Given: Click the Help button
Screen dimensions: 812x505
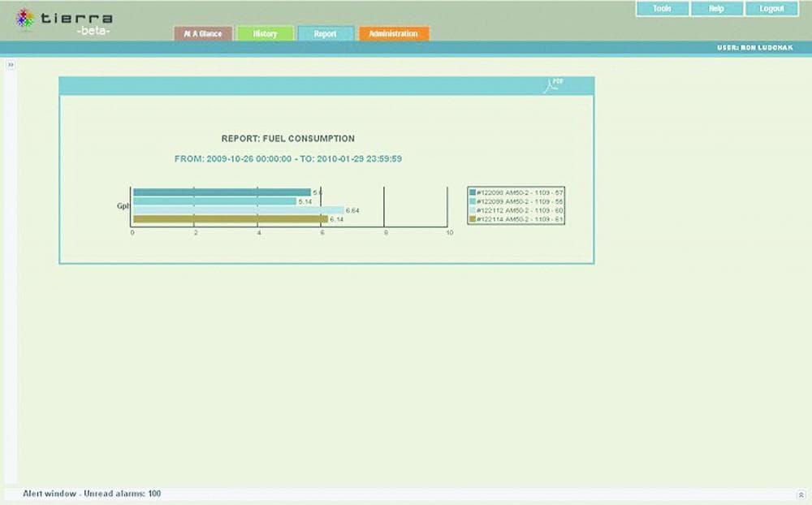Looking at the screenshot, I should click(716, 9).
